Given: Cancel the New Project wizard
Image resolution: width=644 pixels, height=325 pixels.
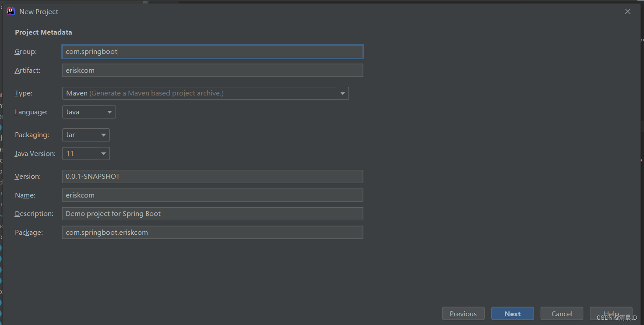Looking at the screenshot, I should pyautogui.click(x=562, y=313).
